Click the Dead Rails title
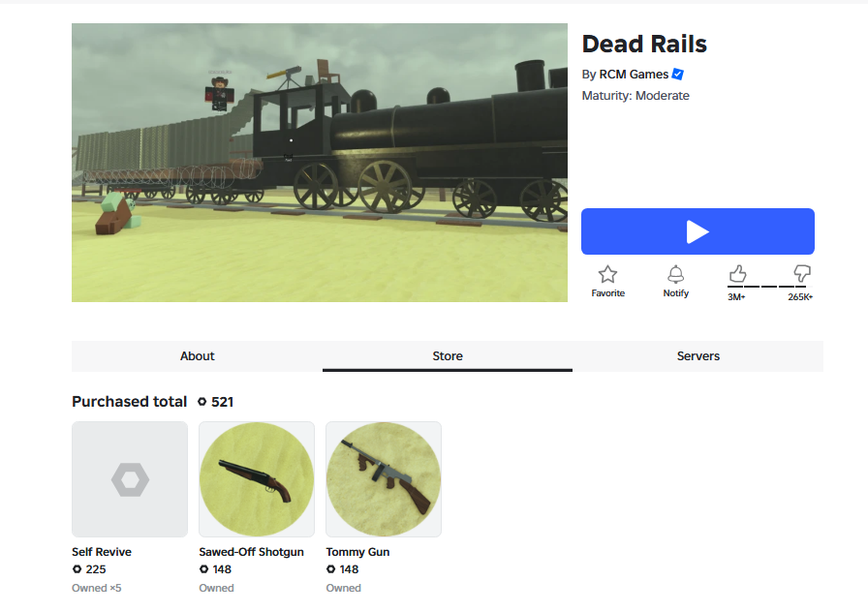868x612 pixels. click(x=644, y=44)
